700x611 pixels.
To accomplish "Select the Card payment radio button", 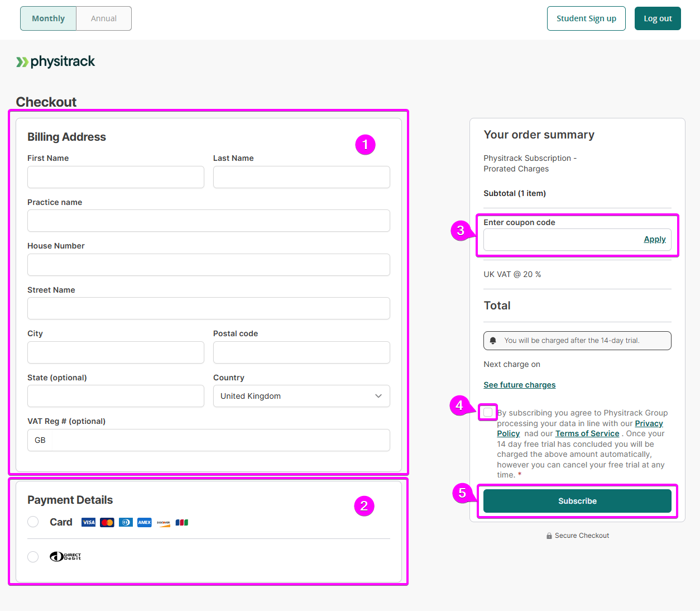I will (x=33, y=522).
